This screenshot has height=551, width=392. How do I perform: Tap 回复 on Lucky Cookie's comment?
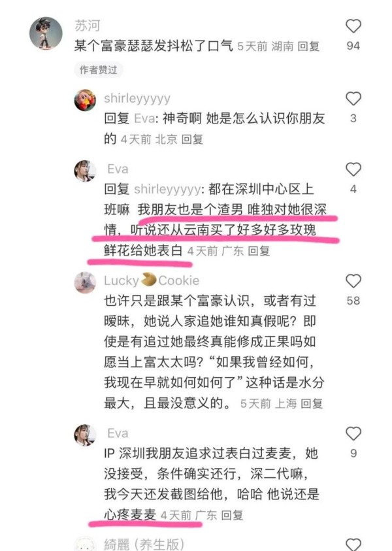tap(312, 403)
